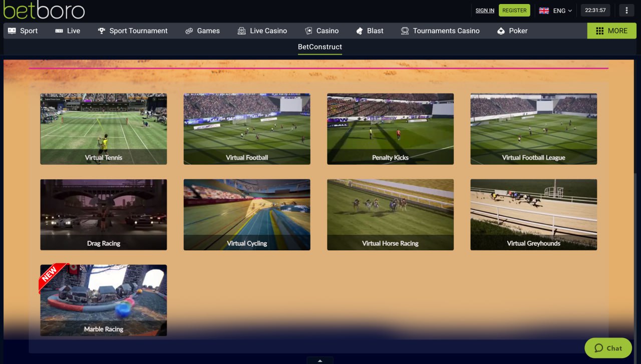Open the Chat support bubble
Viewport: 641px width, 364px height.
[x=608, y=348]
